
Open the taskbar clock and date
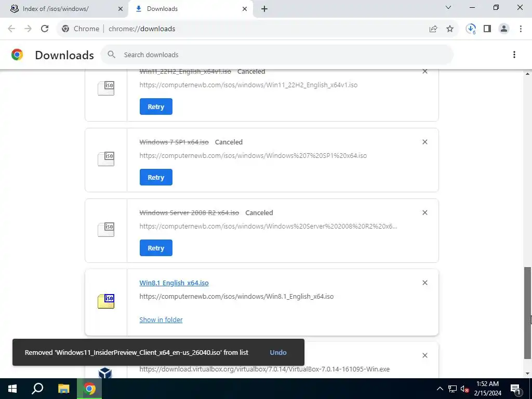[487, 389]
